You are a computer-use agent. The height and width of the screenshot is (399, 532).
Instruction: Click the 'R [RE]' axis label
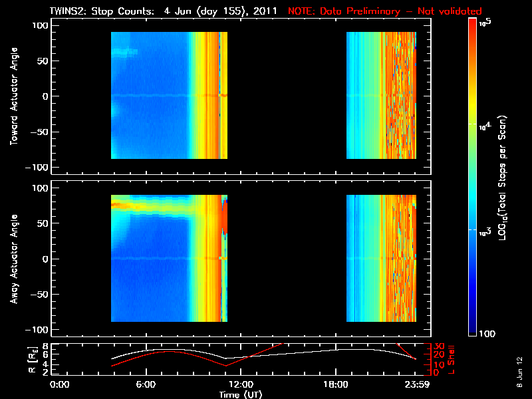click(32, 360)
